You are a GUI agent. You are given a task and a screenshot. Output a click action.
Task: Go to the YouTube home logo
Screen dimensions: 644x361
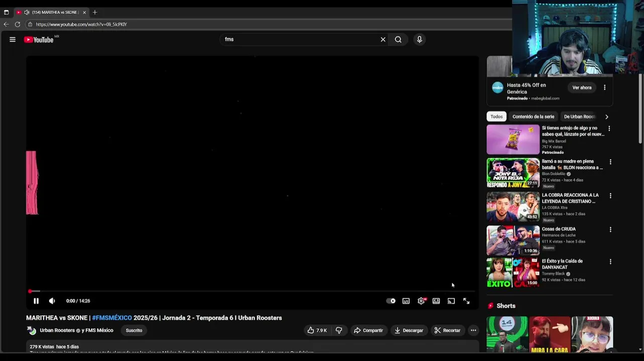(x=39, y=40)
